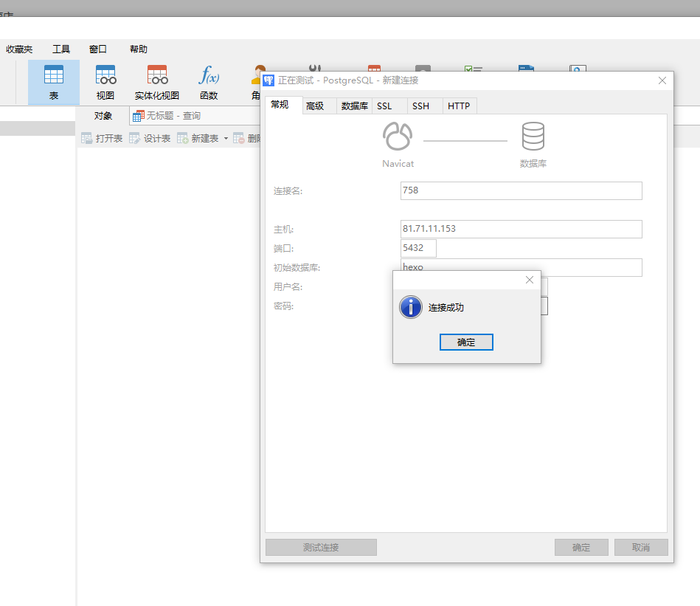Screen dimensions: 700x606
Task: Open the 工具 menu
Action: pyautogui.click(x=61, y=49)
